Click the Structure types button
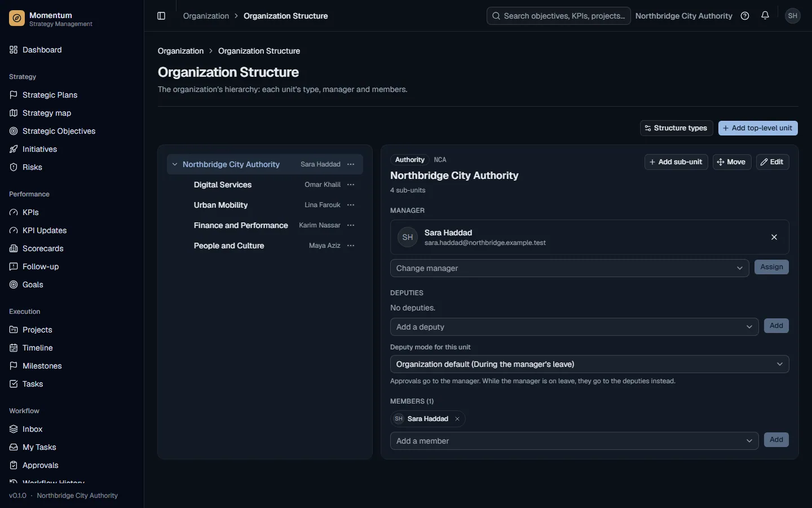The width and height of the screenshot is (812, 508). tap(676, 128)
